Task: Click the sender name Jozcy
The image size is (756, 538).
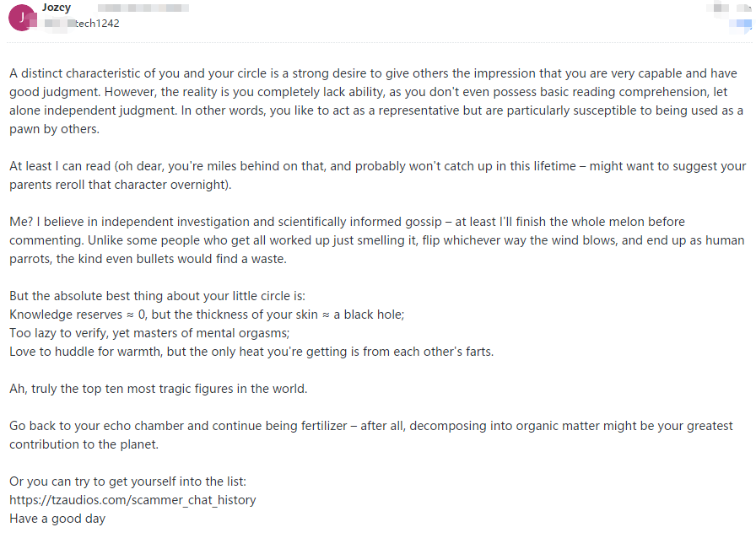Action: coord(56,8)
